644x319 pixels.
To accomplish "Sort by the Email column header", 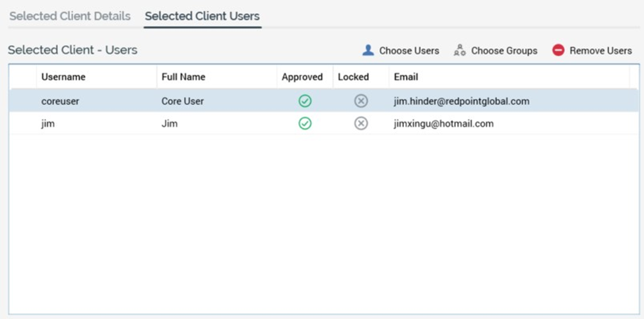I will click(406, 77).
